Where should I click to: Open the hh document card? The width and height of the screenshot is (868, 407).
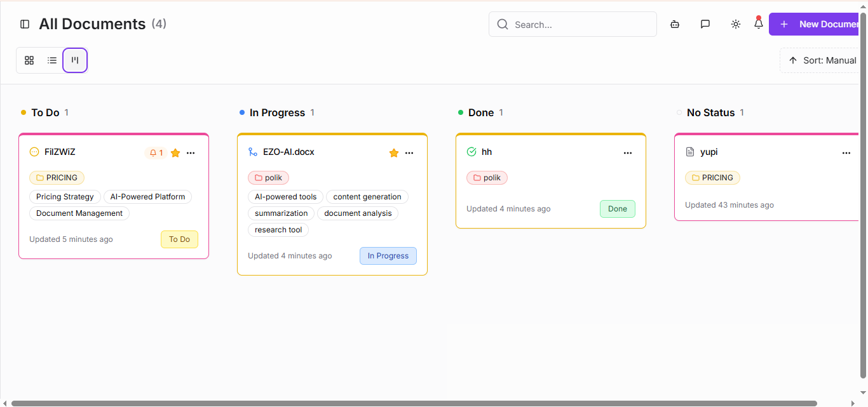(x=487, y=152)
